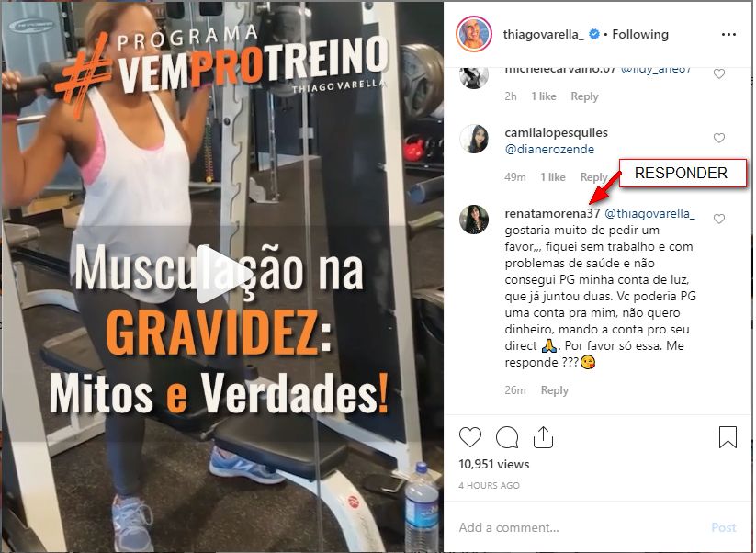Click the Post comment button
This screenshot has width=756, height=553.
724,527
